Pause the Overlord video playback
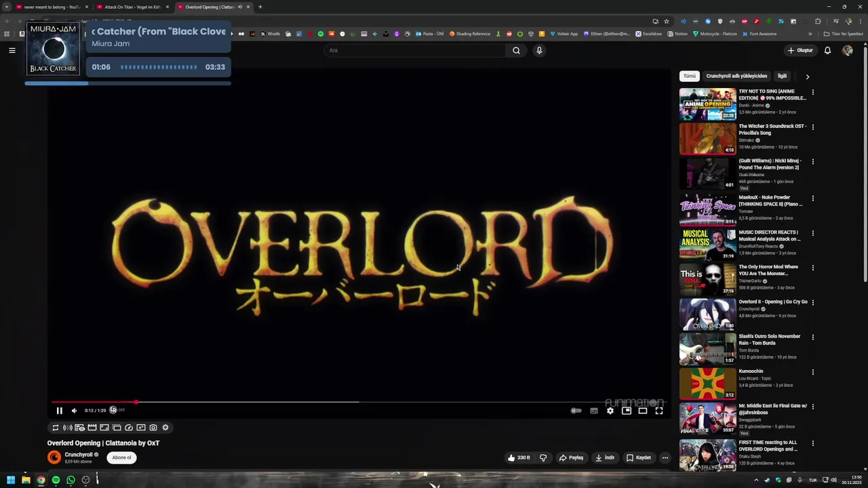The width and height of the screenshot is (868, 488). pyautogui.click(x=59, y=411)
